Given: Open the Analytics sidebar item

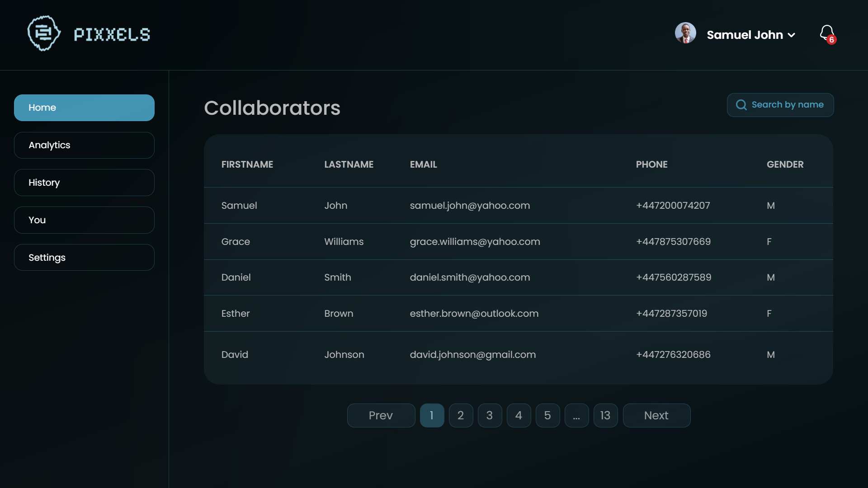Looking at the screenshot, I should pyautogui.click(x=84, y=145).
